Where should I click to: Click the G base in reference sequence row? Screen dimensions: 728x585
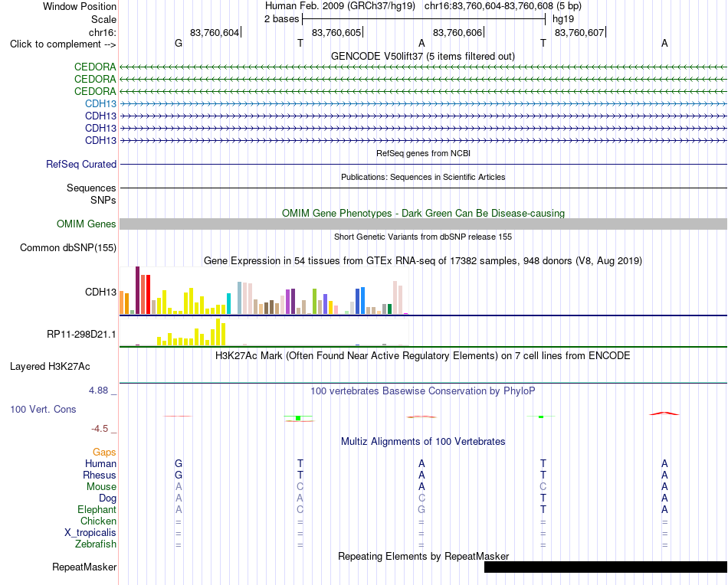point(179,43)
